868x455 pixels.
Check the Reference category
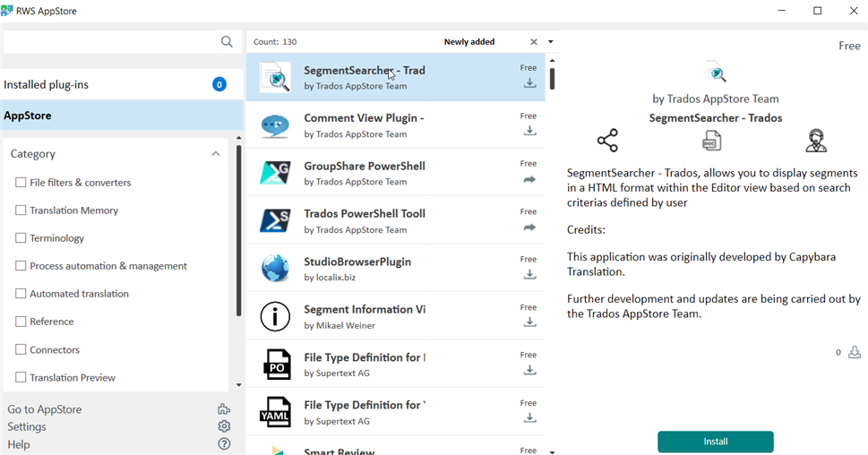point(21,321)
